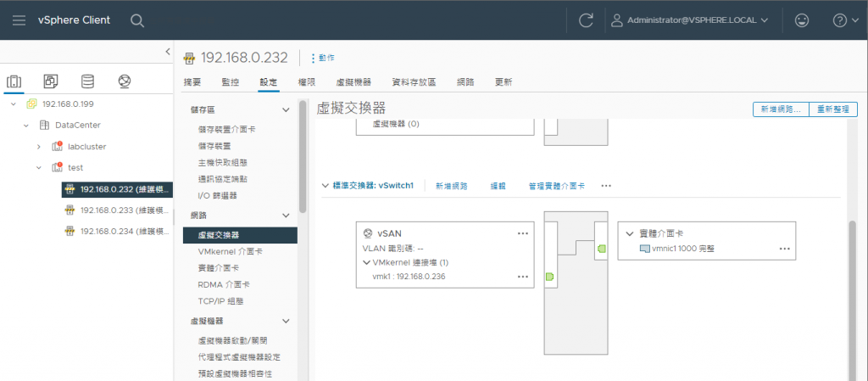Click the DataCenter building icon
Image resolution: width=868 pixels, height=381 pixels.
pos(44,125)
